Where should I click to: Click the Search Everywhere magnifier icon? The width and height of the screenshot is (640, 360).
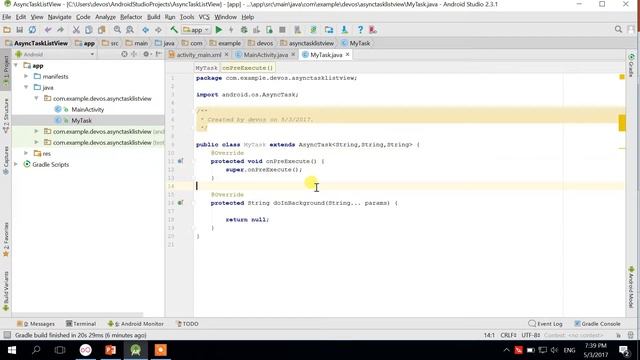pos(618,29)
